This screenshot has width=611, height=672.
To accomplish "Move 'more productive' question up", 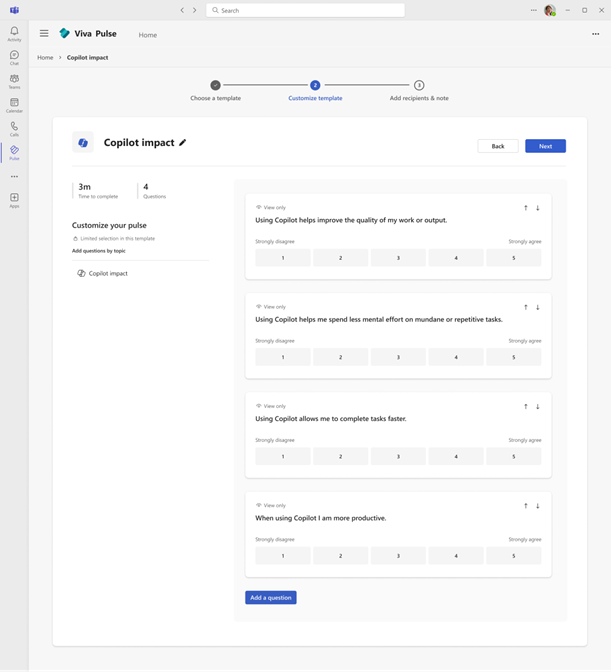I will click(x=526, y=506).
